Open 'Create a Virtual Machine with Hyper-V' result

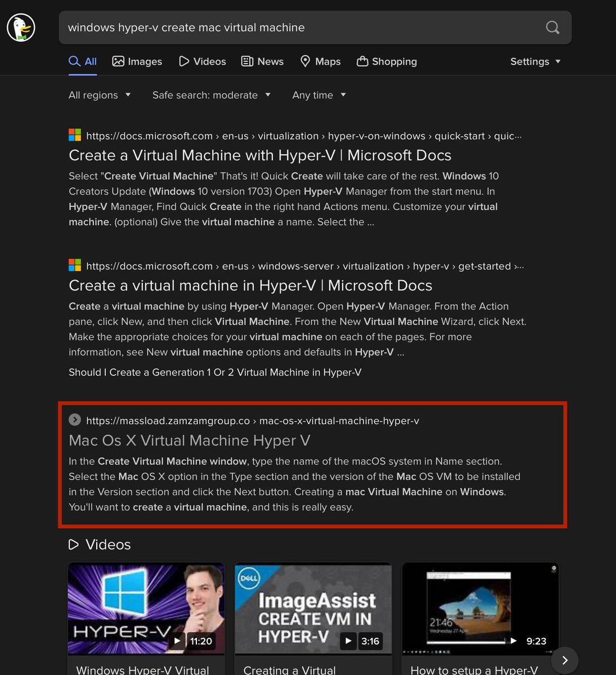(260, 155)
